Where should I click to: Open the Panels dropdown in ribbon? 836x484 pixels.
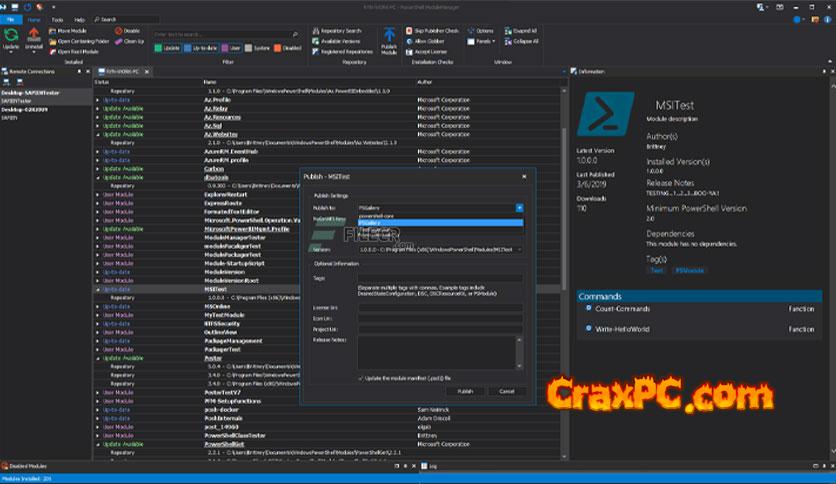coord(484,41)
